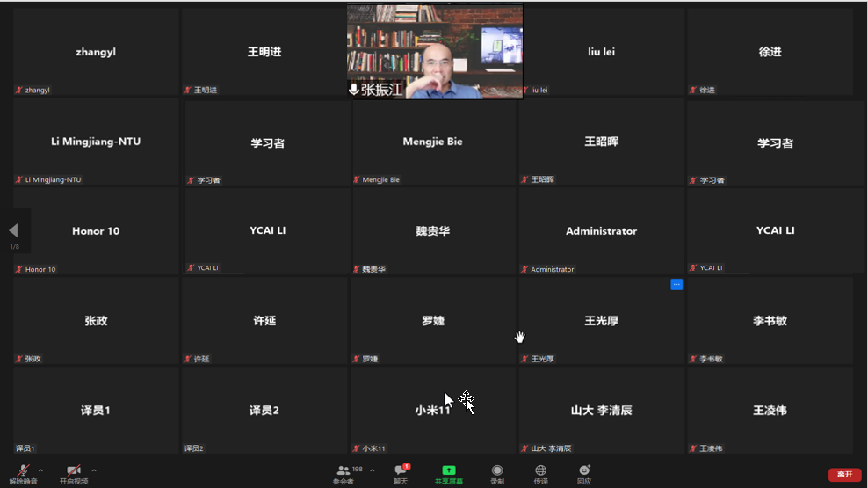Open reactions (回应) emoji icon
This screenshot has height=488, width=868.
coord(584,473)
